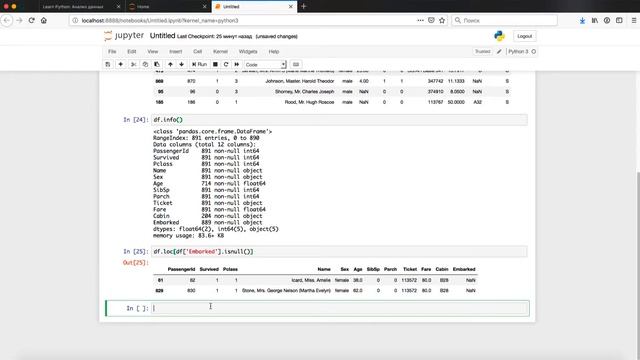
Task: Open the Help menu
Action: pos(274,51)
